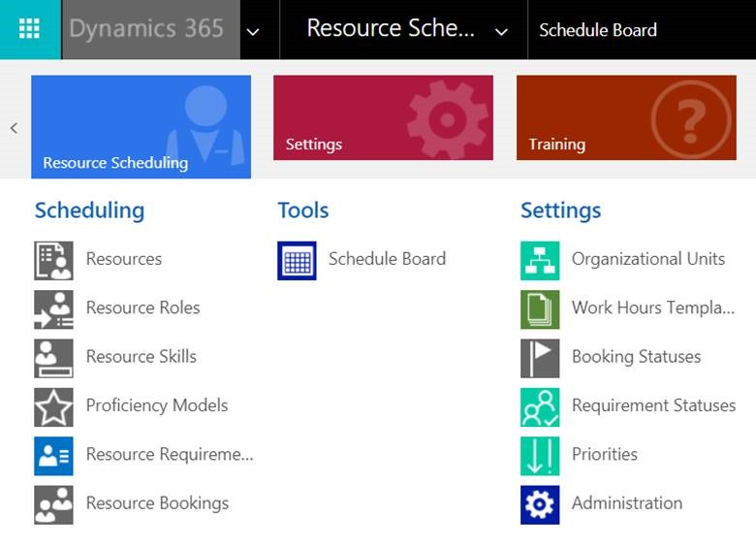Go back with the left tile arrow

[x=14, y=128]
